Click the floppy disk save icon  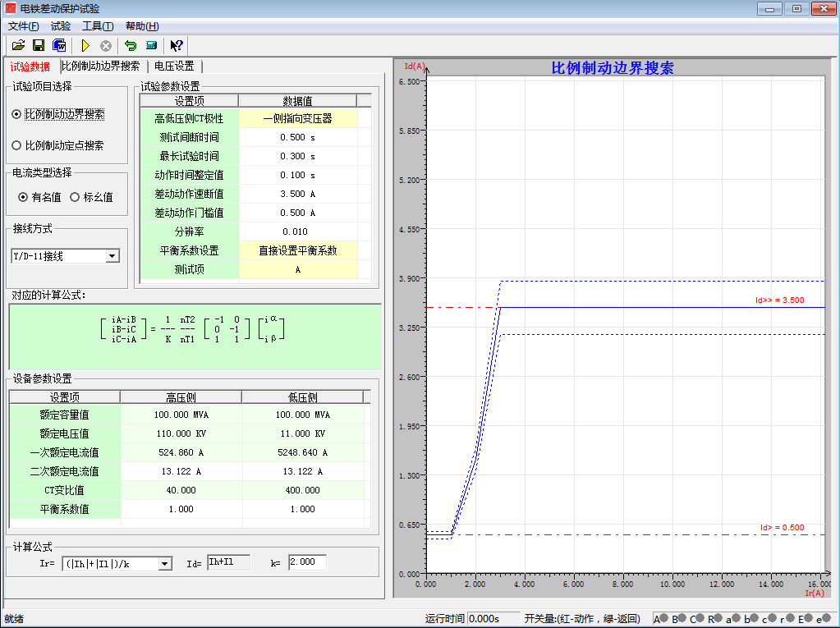(x=38, y=45)
